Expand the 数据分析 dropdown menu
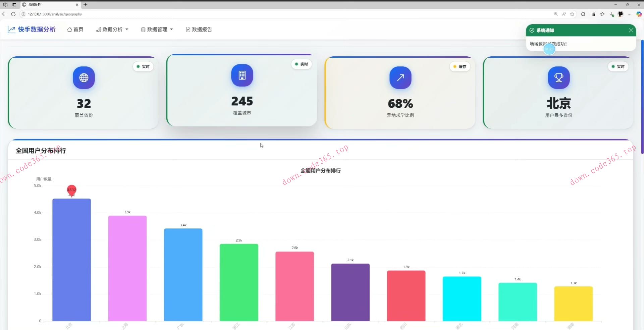This screenshot has width=644, height=330. click(112, 30)
